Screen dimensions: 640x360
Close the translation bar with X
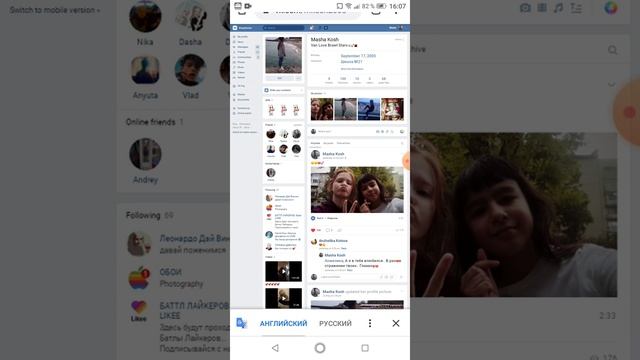coord(396,323)
